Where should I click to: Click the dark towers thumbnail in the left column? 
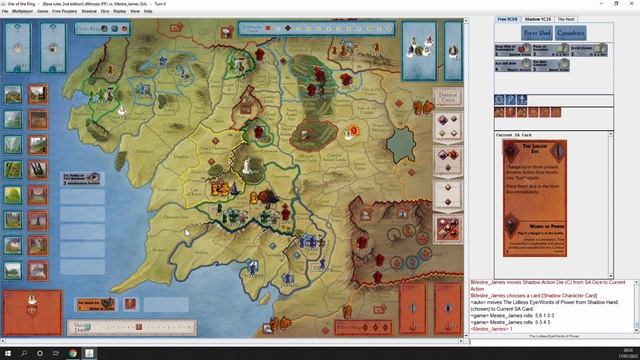38,170
